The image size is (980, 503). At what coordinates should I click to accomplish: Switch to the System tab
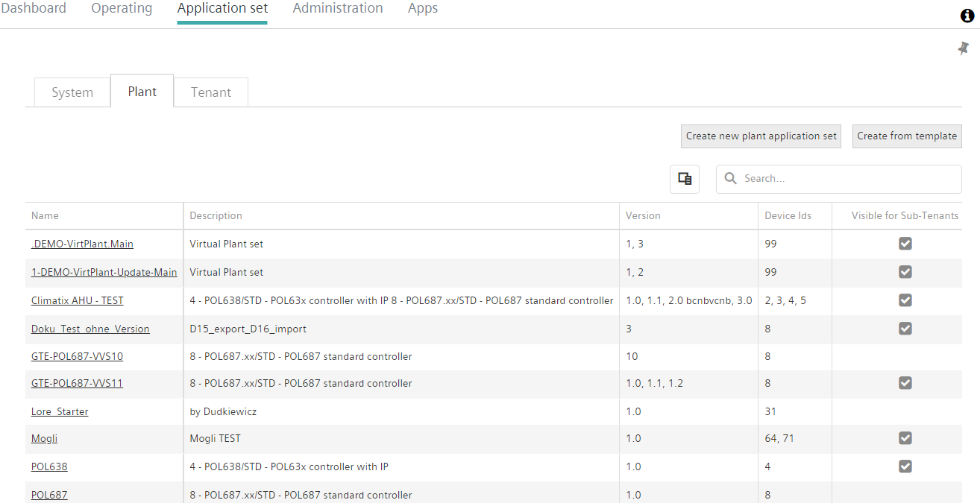click(x=72, y=92)
